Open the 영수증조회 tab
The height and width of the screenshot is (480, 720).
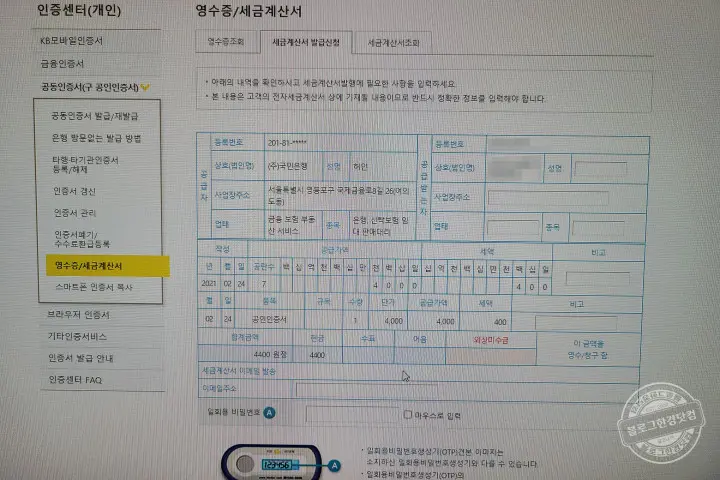pyautogui.click(x=226, y=42)
